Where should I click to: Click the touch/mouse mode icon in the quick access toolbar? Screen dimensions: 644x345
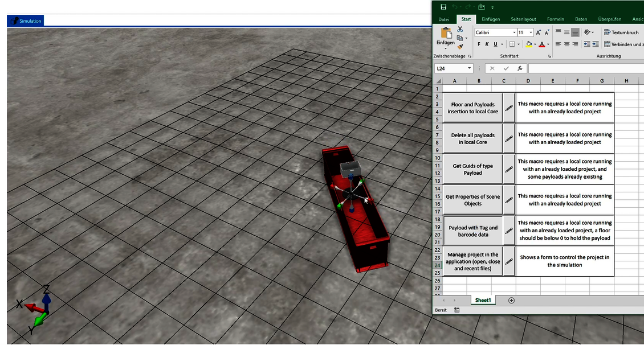[x=482, y=7]
